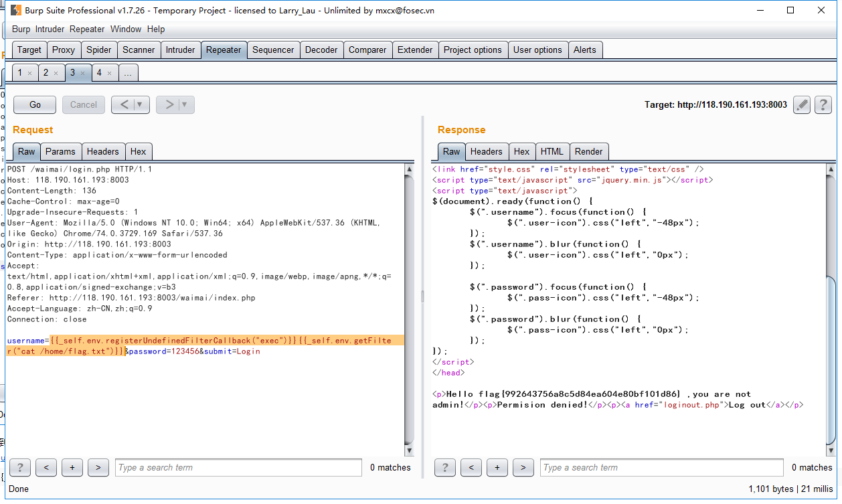Click the response search term field

point(661,467)
